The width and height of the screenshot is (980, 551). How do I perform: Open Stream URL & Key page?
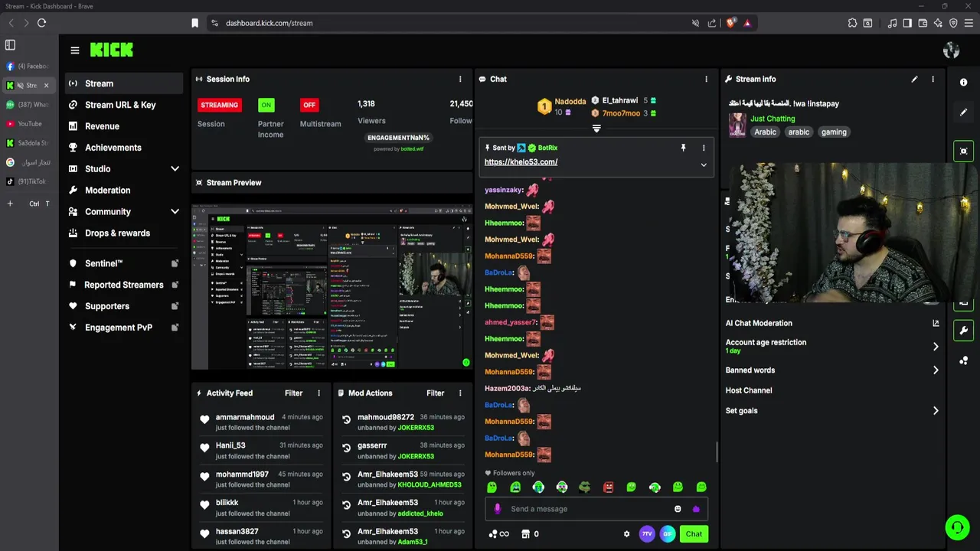(123, 105)
